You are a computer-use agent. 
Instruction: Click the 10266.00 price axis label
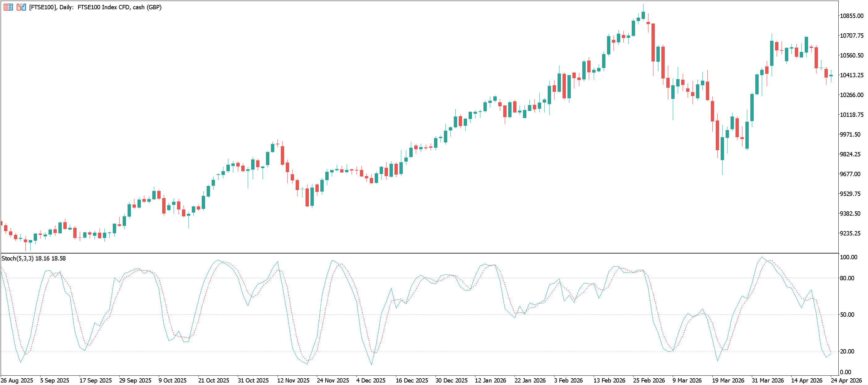pos(852,95)
